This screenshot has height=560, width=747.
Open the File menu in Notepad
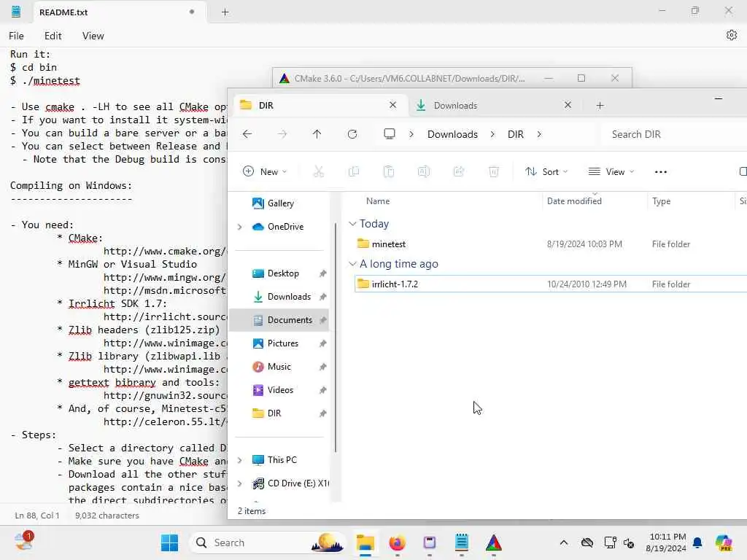pyautogui.click(x=16, y=36)
